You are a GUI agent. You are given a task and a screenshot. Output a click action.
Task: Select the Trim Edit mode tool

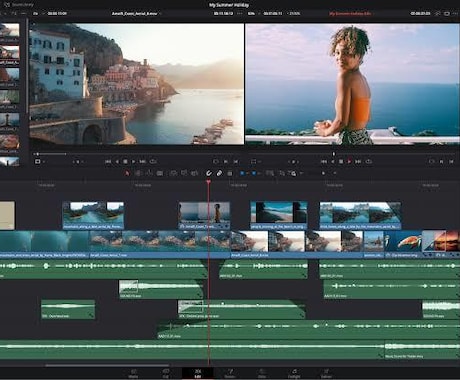[138, 173]
